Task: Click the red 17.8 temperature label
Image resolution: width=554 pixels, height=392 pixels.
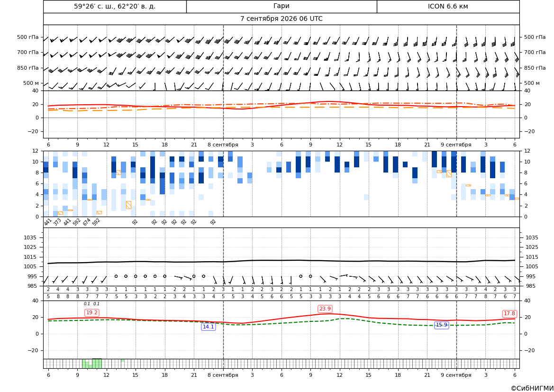Action: pos(509,314)
